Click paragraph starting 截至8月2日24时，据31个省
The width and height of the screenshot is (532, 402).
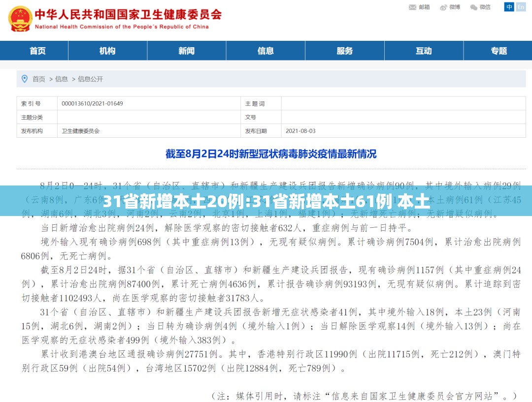271,284
